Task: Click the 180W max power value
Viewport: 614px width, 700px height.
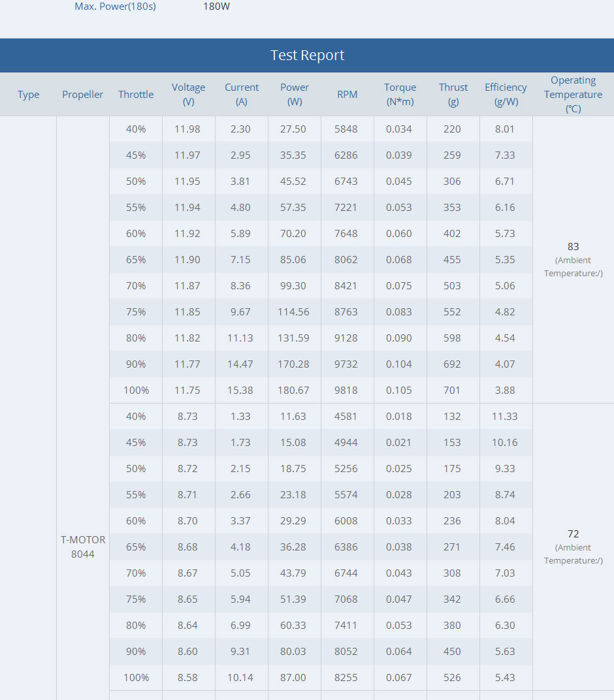Action: click(216, 7)
